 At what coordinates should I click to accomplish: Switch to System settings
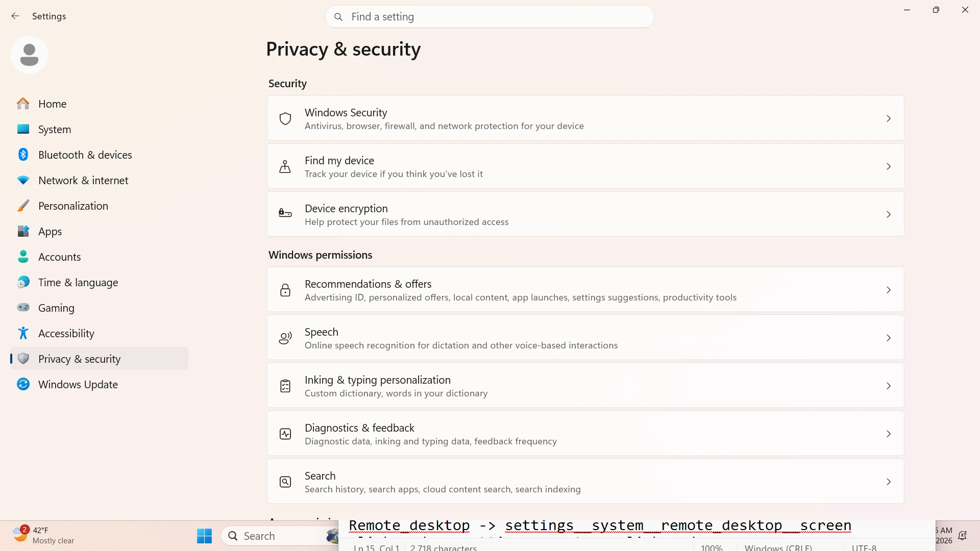(x=100, y=129)
